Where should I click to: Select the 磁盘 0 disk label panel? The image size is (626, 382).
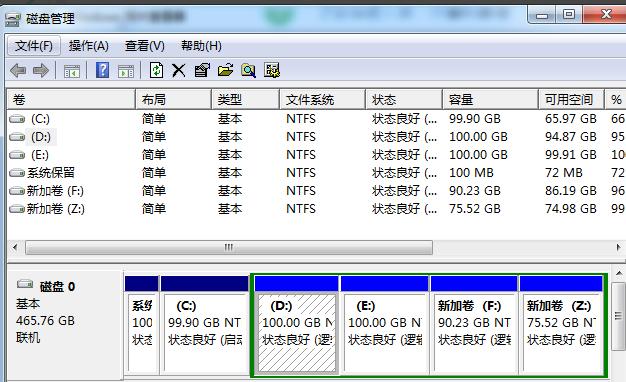pos(65,325)
